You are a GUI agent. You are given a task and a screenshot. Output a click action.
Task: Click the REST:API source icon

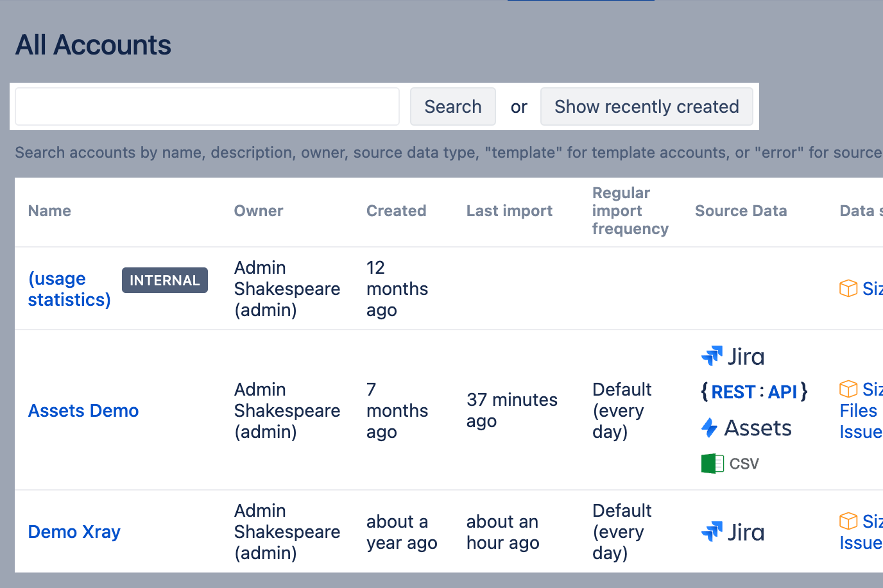coord(753,392)
